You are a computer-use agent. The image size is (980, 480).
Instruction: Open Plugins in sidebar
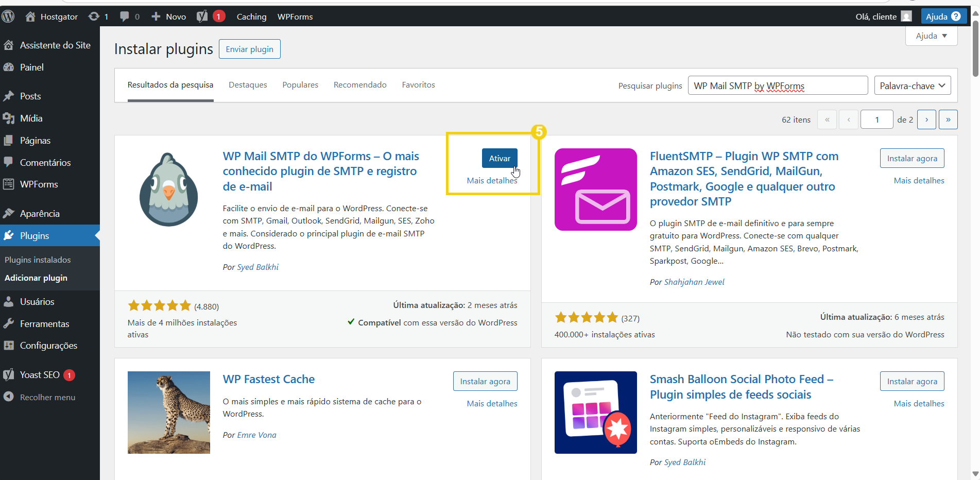[x=50, y=236]
